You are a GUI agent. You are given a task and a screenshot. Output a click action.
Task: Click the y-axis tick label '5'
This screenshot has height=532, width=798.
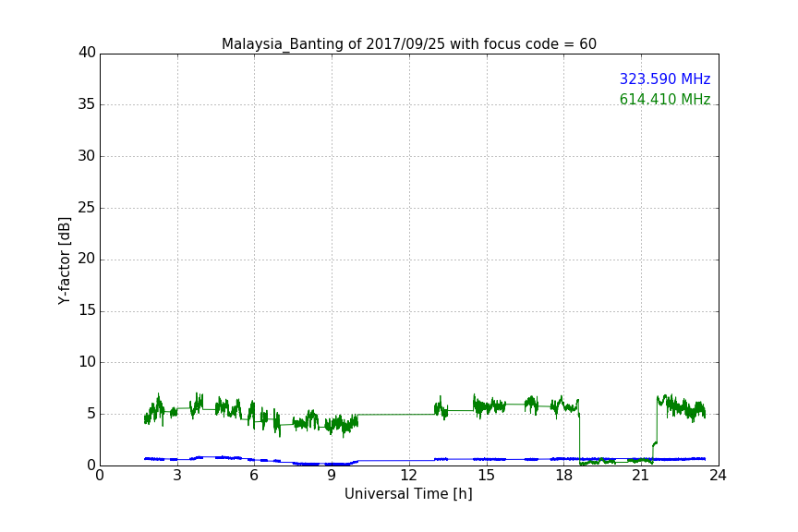point(91,414)
